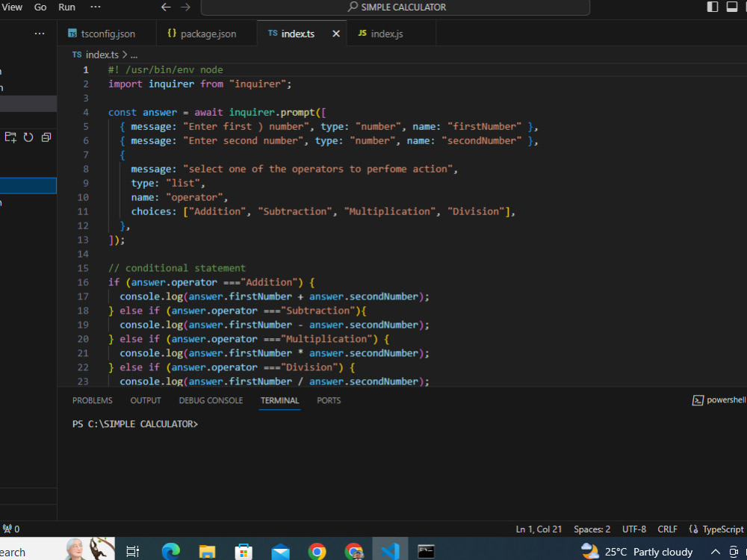Viewport: 747px width, 560px height.
Task: Click the word 'inquirer' on import line
Action: 171,84
